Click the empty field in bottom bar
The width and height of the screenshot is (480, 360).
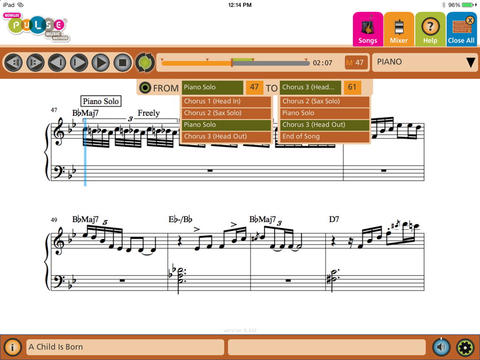327,347
